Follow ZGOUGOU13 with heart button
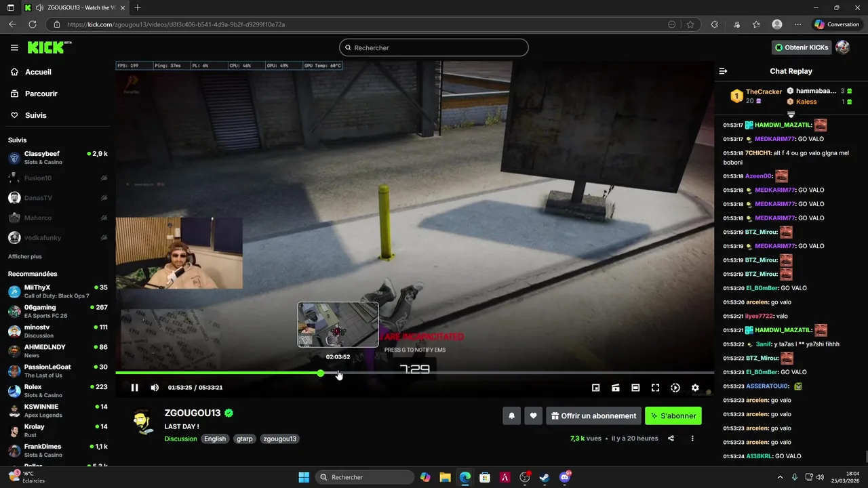Image resolution: width=868 pixels, height=488 pixels. [534, 416]
